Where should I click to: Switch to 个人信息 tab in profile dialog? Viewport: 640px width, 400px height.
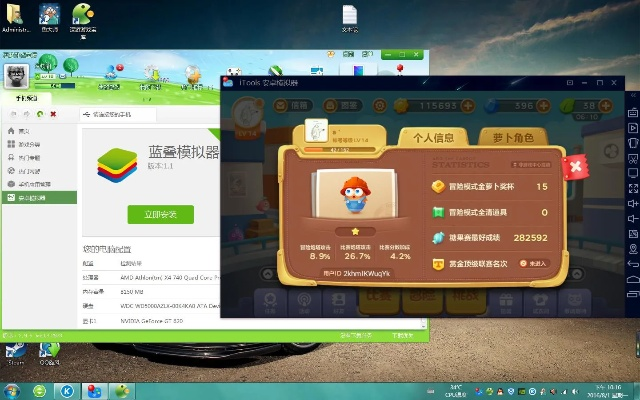pos(433,138)
